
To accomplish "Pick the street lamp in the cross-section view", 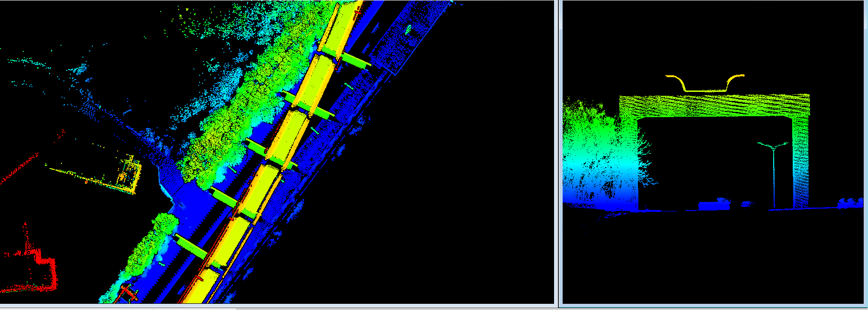I will tap(773, 175).
